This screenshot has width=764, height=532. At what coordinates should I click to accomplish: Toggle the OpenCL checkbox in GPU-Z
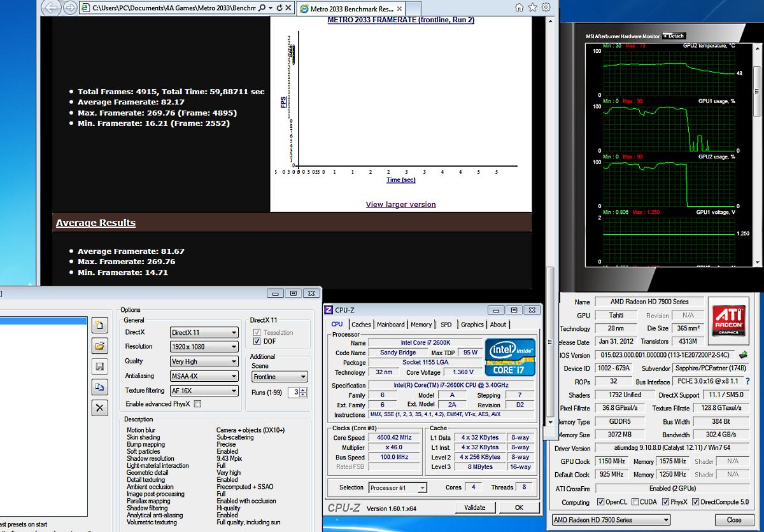[600, 502]
